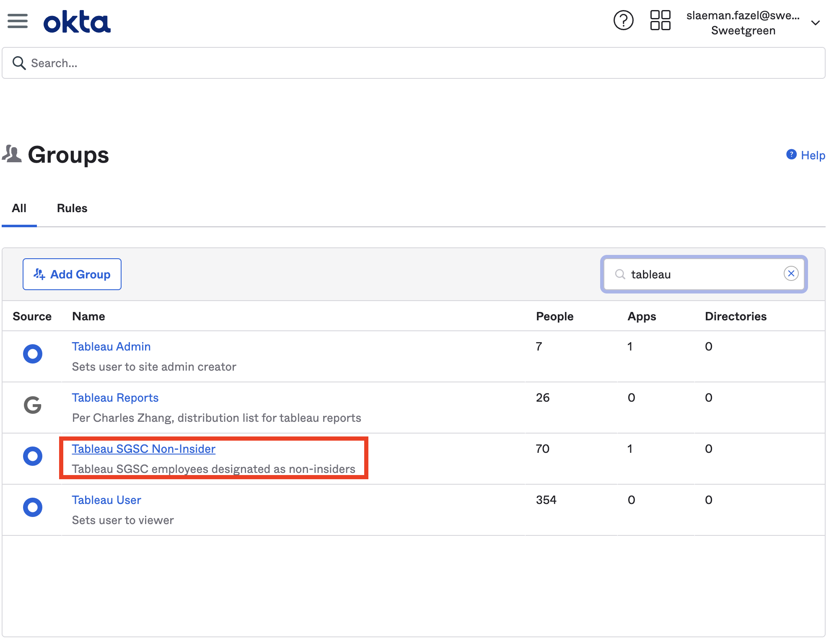Click the Okta source icon for Tableau Admin
This screenshot has width=834, height=644.
point(33,354)
